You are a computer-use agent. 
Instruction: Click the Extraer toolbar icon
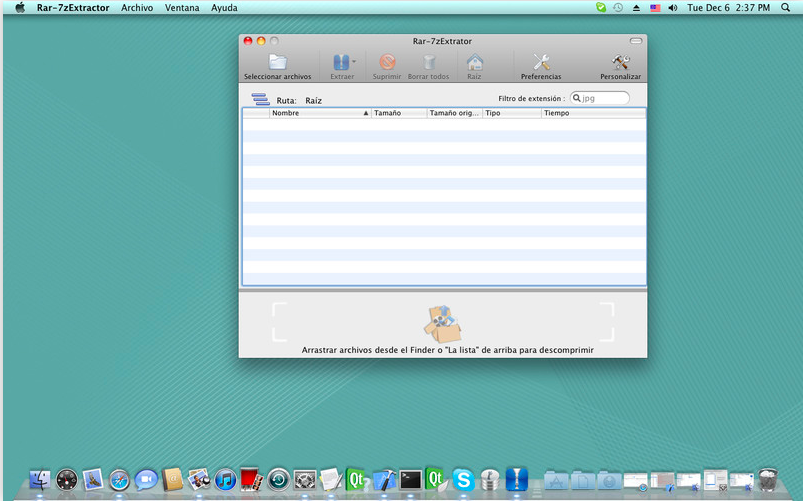point(340,62)
